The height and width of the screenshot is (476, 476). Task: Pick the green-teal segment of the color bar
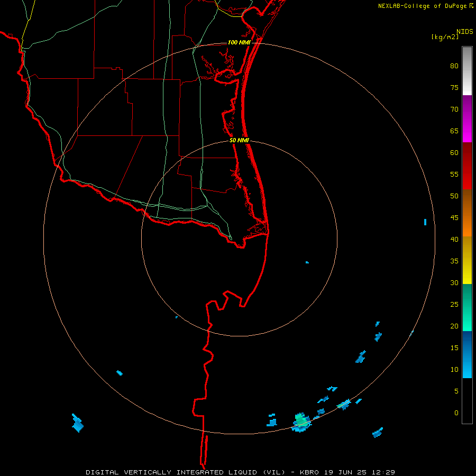click(x=467, y=307)
